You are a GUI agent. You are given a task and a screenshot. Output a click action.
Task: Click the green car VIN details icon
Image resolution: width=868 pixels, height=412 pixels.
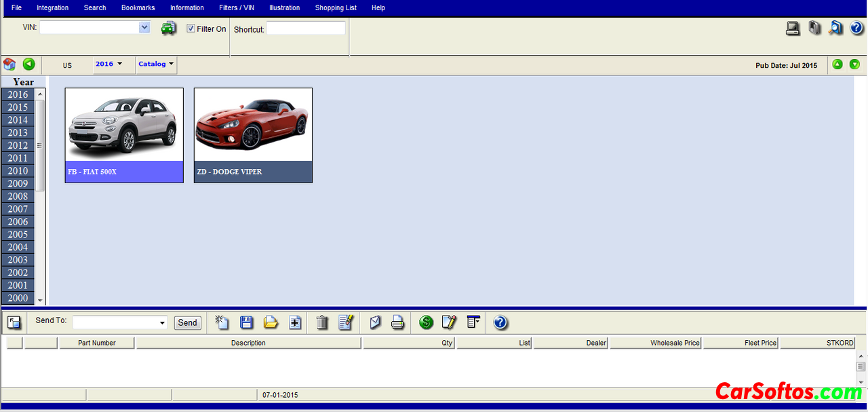[168, 29]
